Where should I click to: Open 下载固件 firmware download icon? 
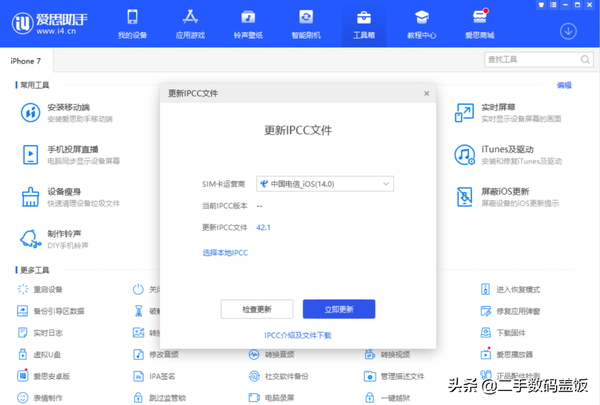[x=485, y=333]
